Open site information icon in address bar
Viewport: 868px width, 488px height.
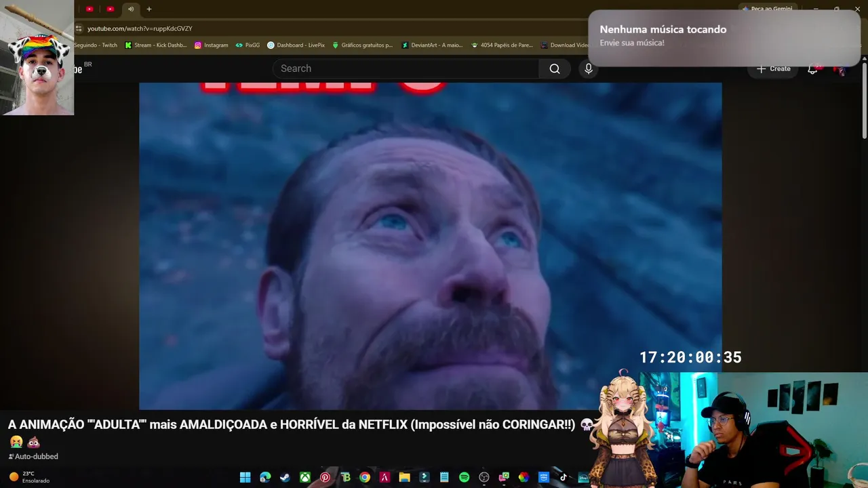(79, 28)
